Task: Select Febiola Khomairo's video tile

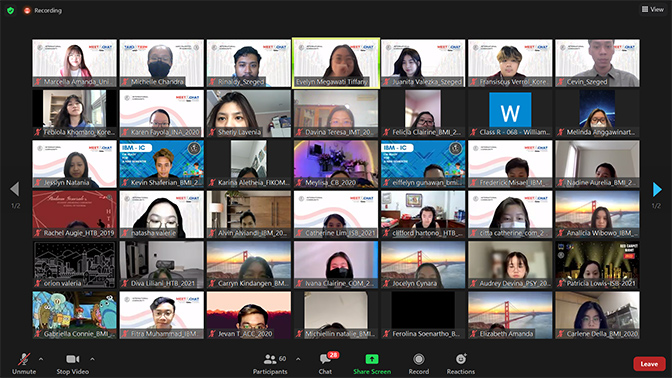Action: (75, 114)
